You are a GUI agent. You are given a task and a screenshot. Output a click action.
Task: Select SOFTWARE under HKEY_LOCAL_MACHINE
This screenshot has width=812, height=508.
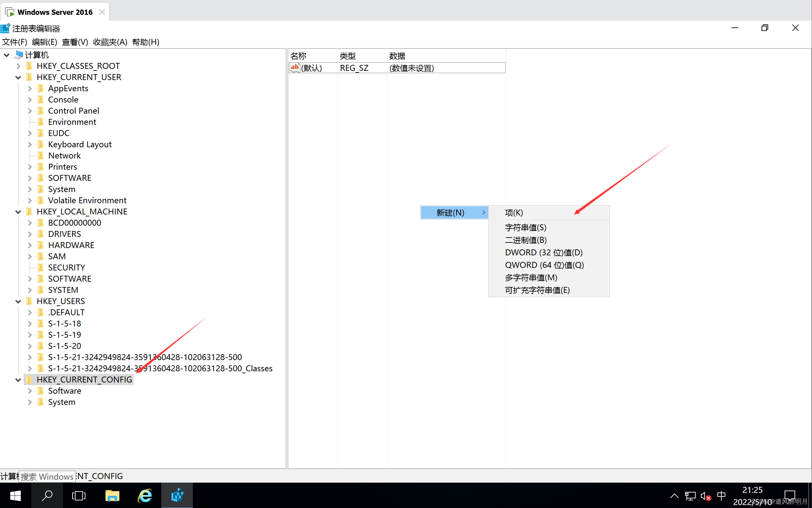coord(70,279)
